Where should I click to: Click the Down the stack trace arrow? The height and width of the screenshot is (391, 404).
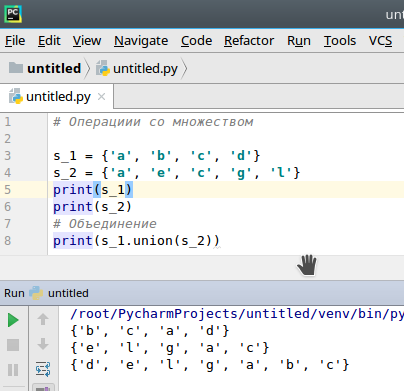click(x=43, y=344)
